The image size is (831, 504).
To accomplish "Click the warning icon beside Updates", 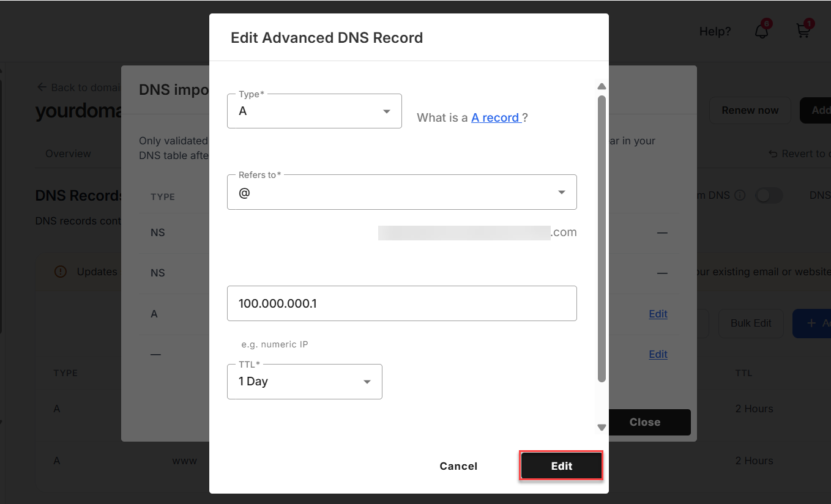I will tap(61, 272).
